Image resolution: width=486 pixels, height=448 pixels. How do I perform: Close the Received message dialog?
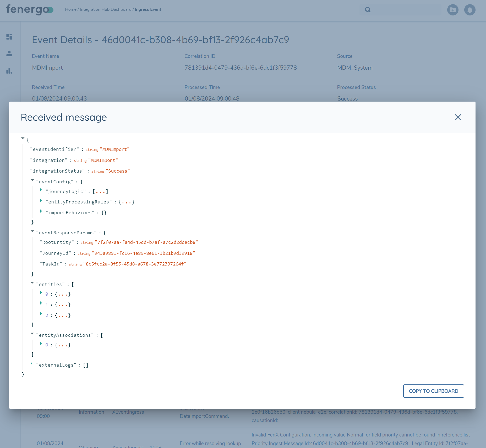(458, 117)
